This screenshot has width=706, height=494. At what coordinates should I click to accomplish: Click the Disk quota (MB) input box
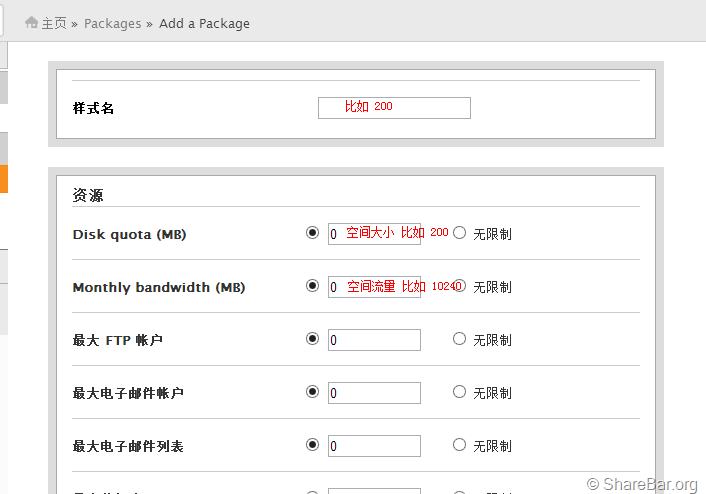374,234
